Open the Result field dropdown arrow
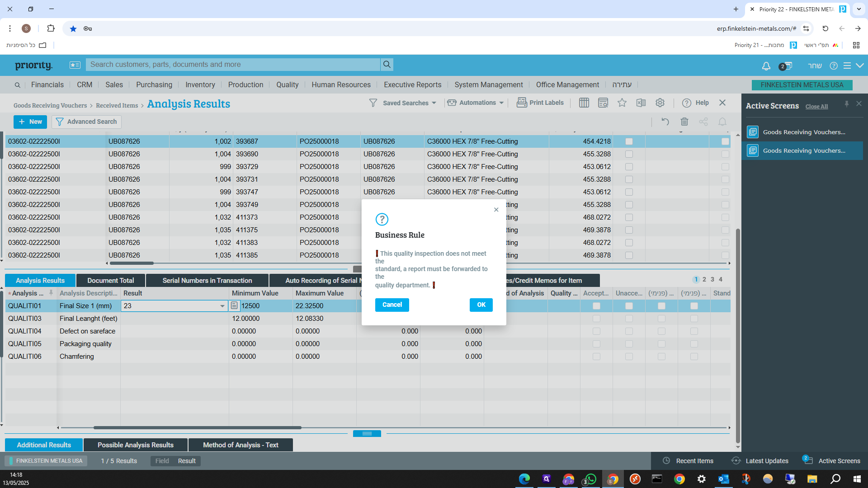Viewport: 868px width, 488px height. click(222, 306)
